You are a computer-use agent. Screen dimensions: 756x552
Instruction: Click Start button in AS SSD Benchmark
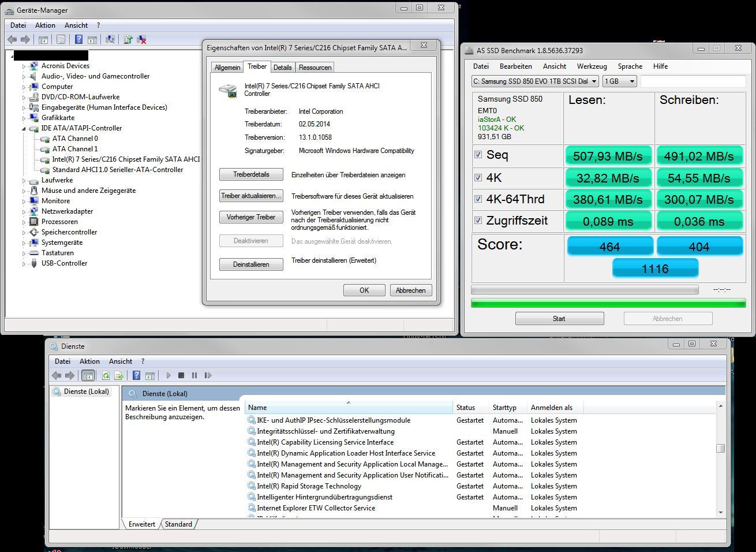pos(559,319)
